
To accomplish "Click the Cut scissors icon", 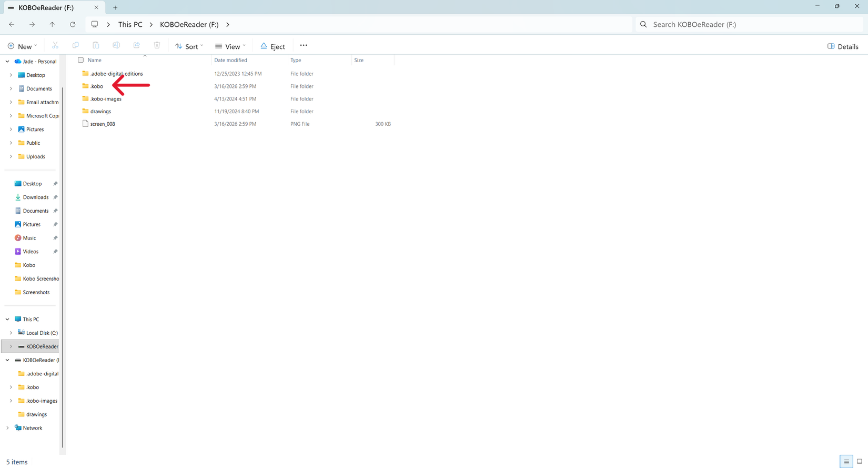I will pos(55,46).
